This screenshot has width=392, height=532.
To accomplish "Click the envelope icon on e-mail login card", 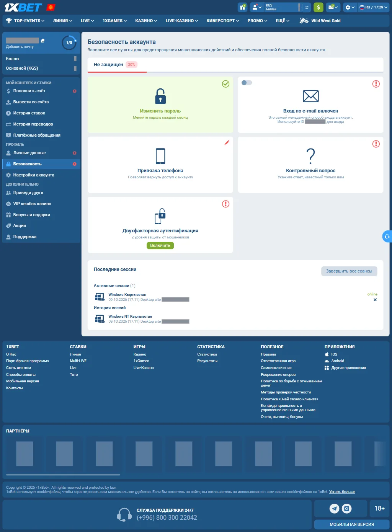I will pos(311,96).
